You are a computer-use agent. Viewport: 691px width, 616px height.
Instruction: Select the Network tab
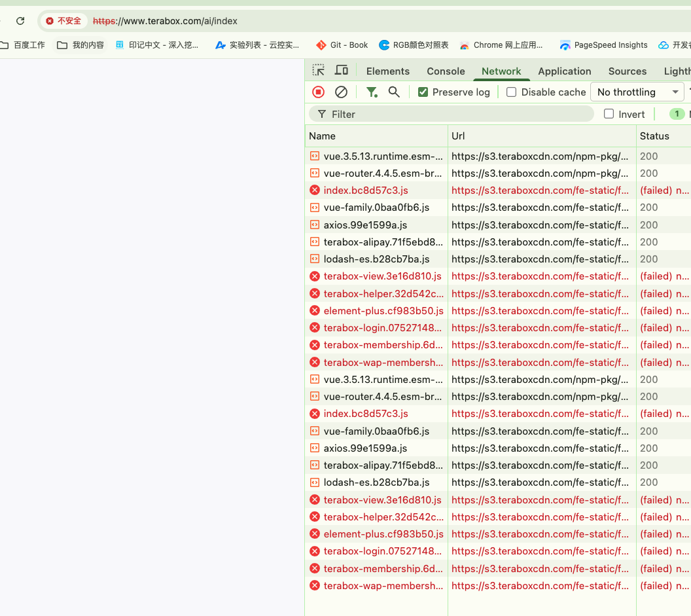click(501, 71)
